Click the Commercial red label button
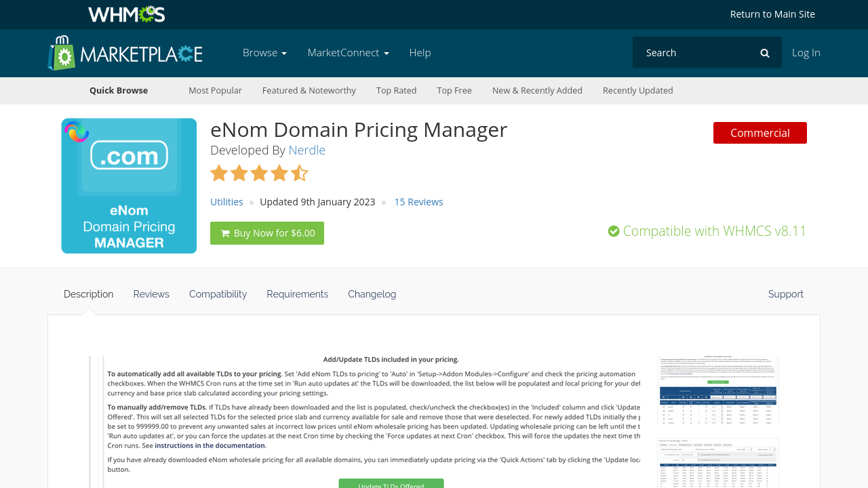 (x=759, y=133)
